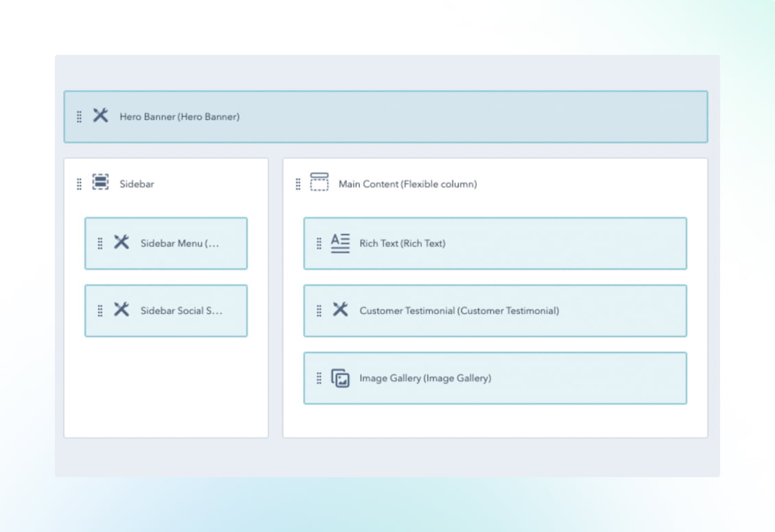775x532 pixels.
Task: Click the drag handle on Rich Text
Action: [318, 243]
